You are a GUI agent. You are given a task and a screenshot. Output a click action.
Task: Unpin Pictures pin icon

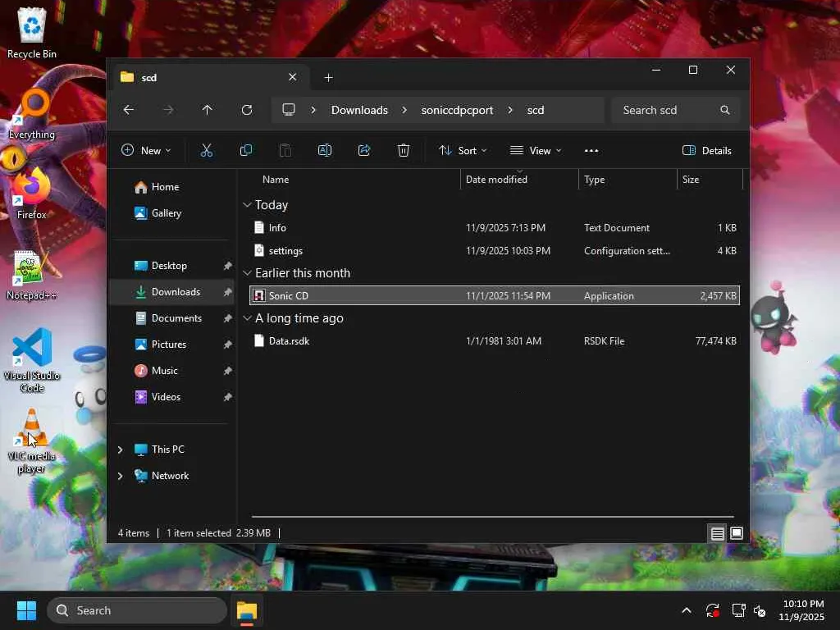228,345
